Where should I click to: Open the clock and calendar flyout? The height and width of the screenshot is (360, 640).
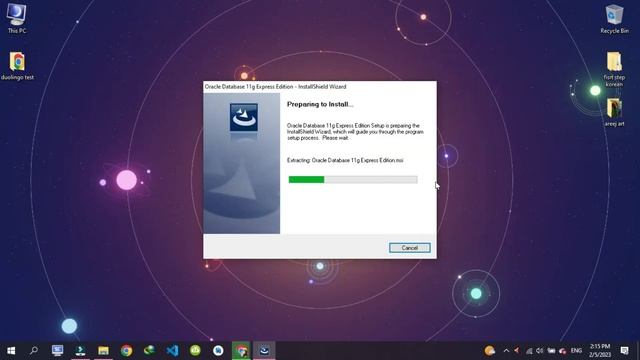pyautogui.click(x=600, y=351)
